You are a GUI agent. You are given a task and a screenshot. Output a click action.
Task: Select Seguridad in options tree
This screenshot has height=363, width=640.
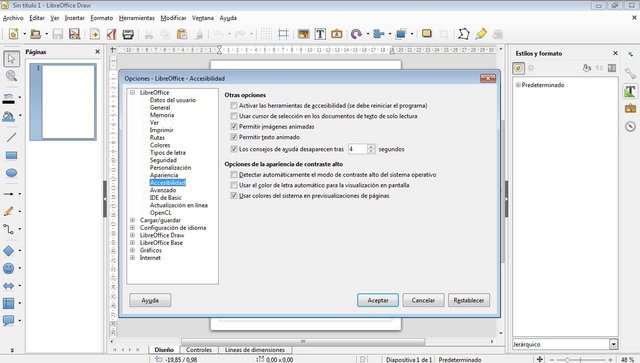click(x=163, y=160)
